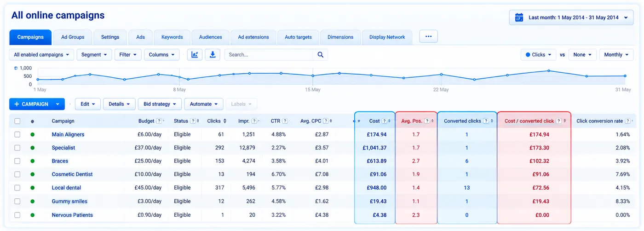Click the download report icon
This screenshot has width=644, height=231.
click(x=213, y=55)
